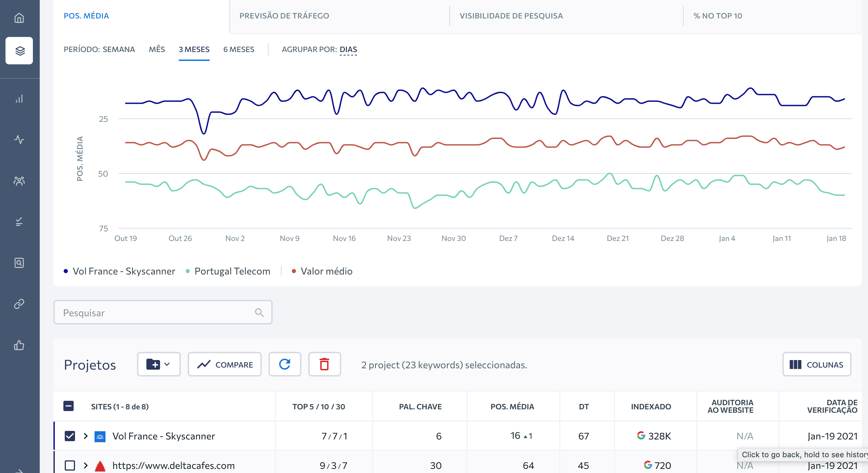The image size is (868, 473).
Task: Toggle Vol France - Skyscanner legend series
Action: click(x=120, y=271)
